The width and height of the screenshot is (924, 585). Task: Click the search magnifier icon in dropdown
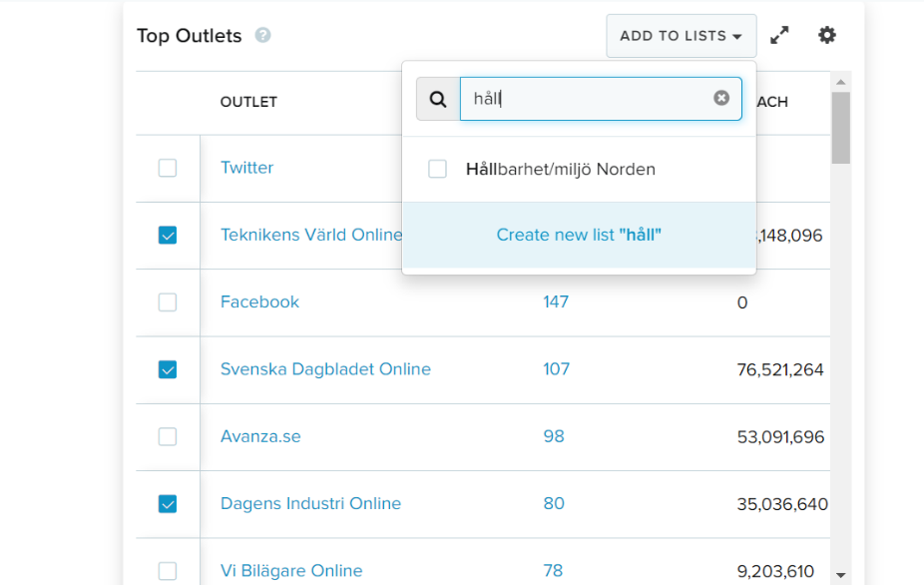(x=438, y=99)
